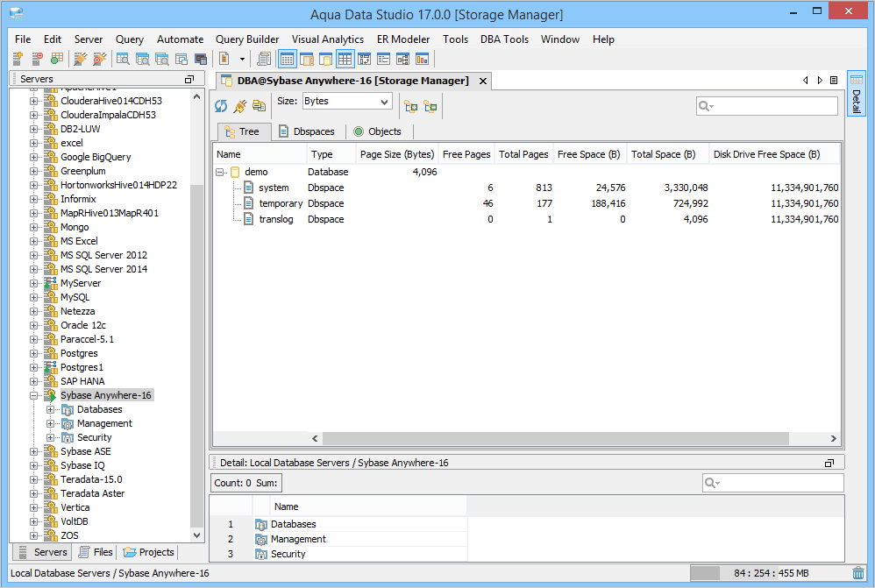Click the plug disconnect icon with red minus
The image size is (875, 588).
coord(100,59)
